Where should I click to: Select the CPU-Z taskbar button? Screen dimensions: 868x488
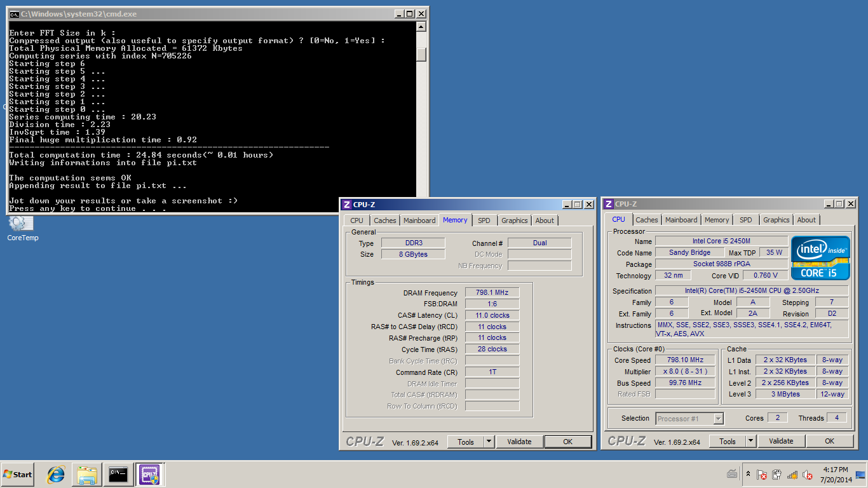click(x=150, y=474)
